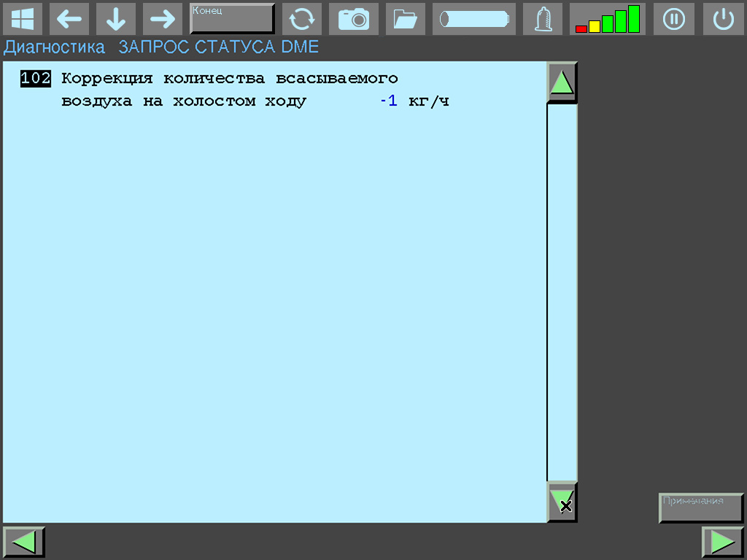The height and width of the screenshot is (560, 747).
Task: Click the battery/cylinder indicator icon
Action: [x=473, y=18]
